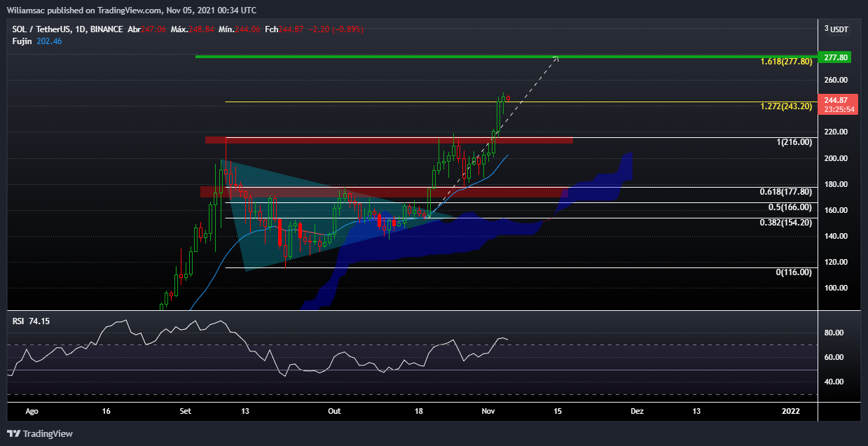Select the 0.5(166.00) Fibonacci label
Screen dimensions: 868x446
[x=790, y=207]
